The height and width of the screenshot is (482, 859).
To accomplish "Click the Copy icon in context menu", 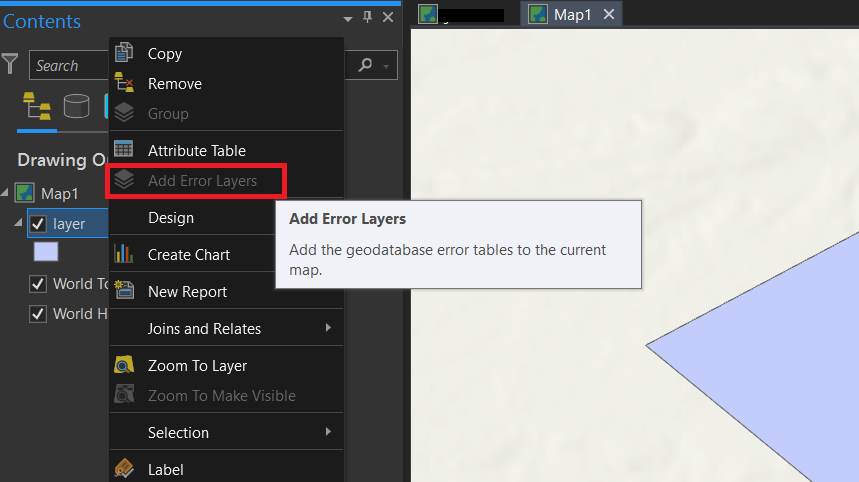I will (x=124, y=53).
